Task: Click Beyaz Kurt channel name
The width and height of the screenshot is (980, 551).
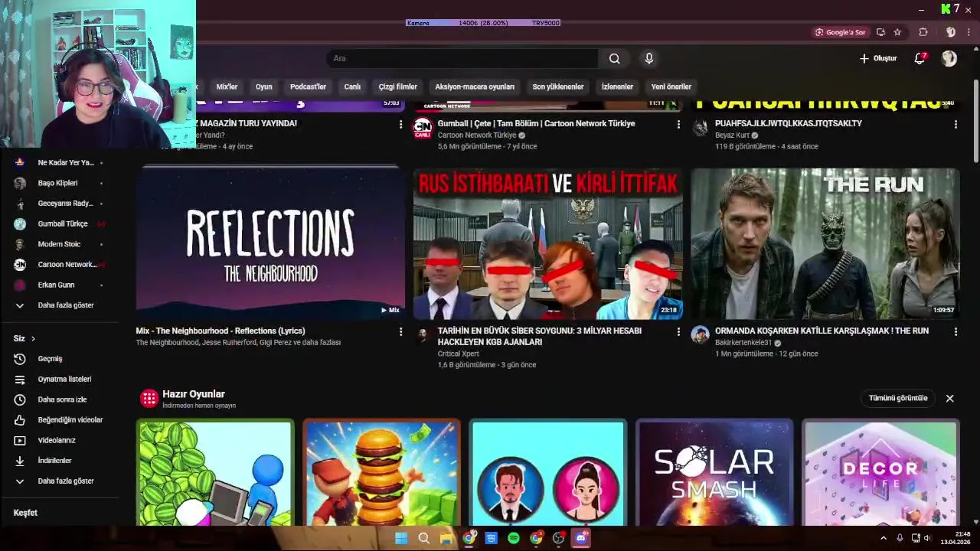Action: pos(732,135)
